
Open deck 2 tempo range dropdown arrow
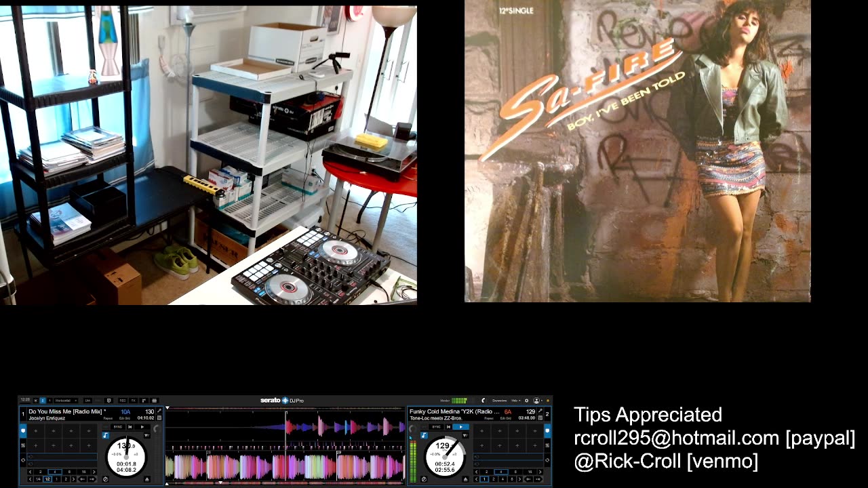point(466,435)
